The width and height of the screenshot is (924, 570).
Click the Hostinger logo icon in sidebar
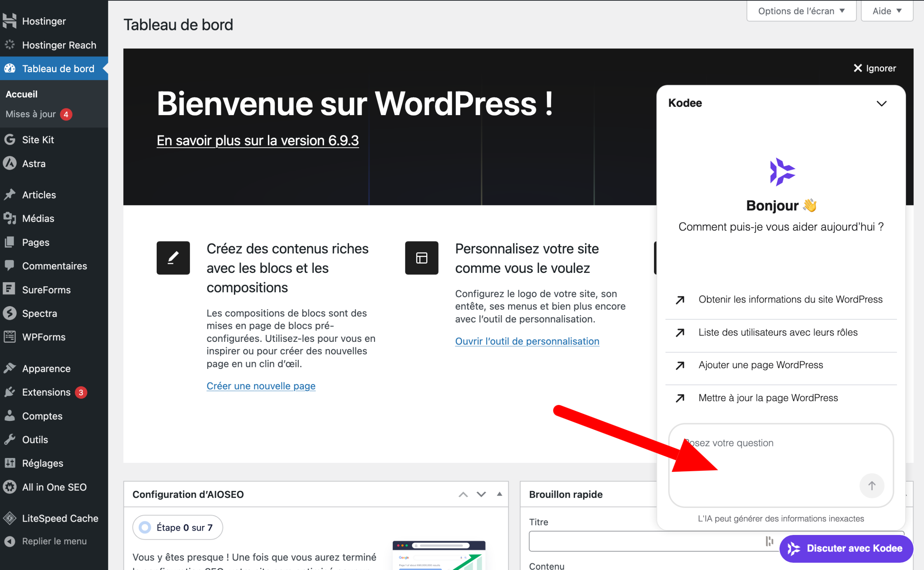click(x=10, y=21)
